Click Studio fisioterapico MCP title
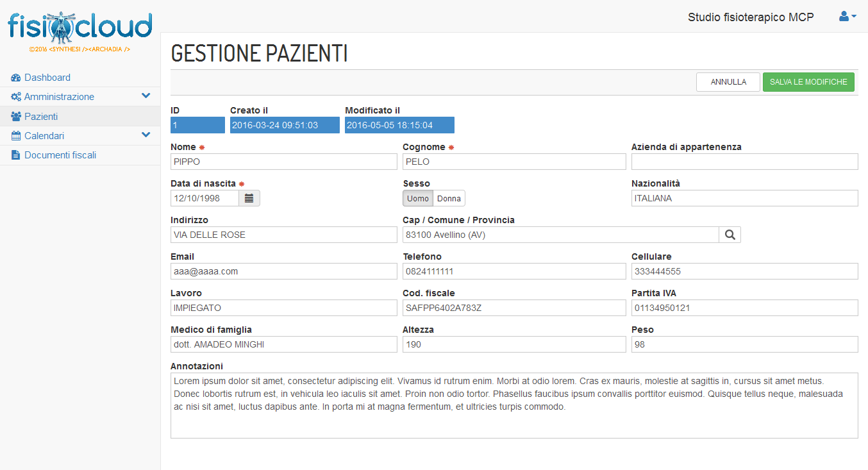 (x=751, y=17)
